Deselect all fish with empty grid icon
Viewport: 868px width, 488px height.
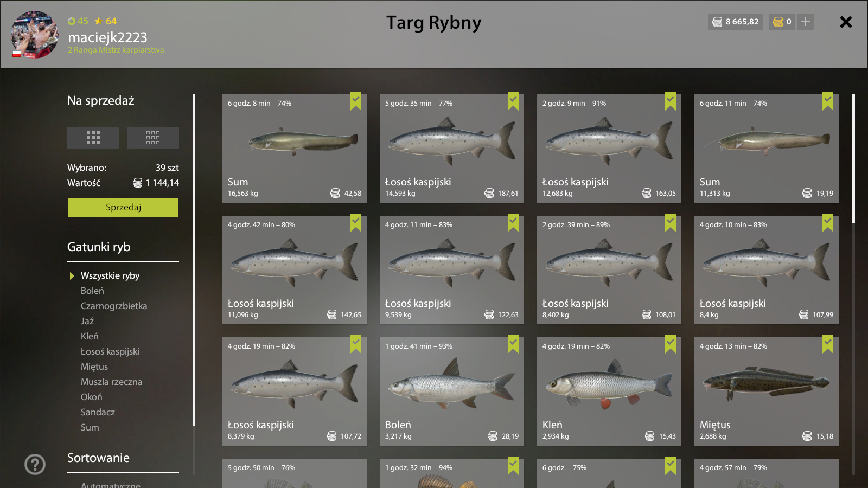tap(153, 138)
